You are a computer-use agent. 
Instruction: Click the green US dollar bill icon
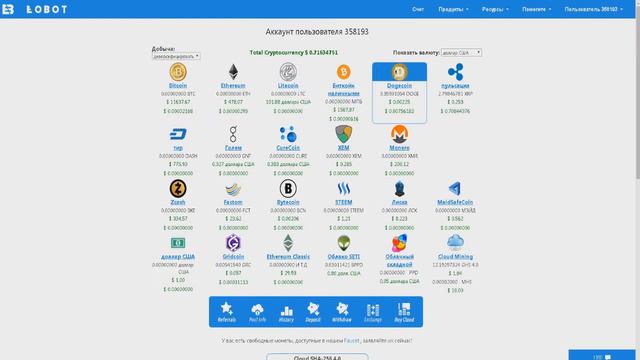click(x=178, y=243)
